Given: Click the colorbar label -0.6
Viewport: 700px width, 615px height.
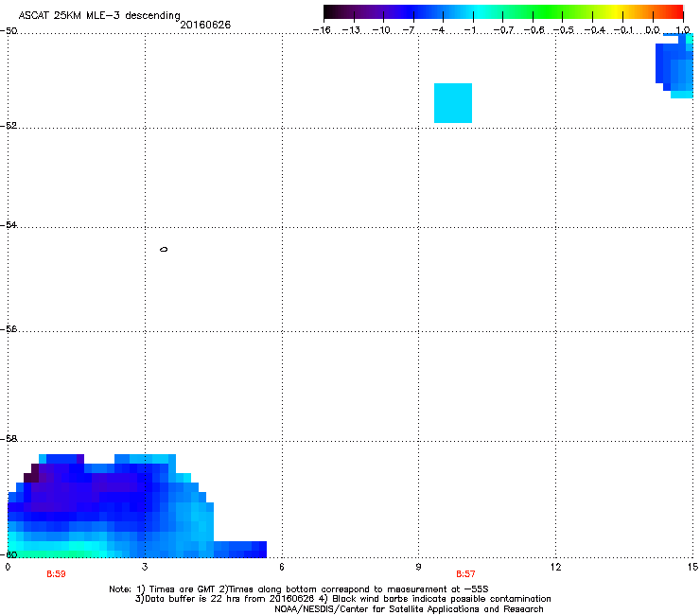Looking at the screenshot, I should (x=534, y=30).
